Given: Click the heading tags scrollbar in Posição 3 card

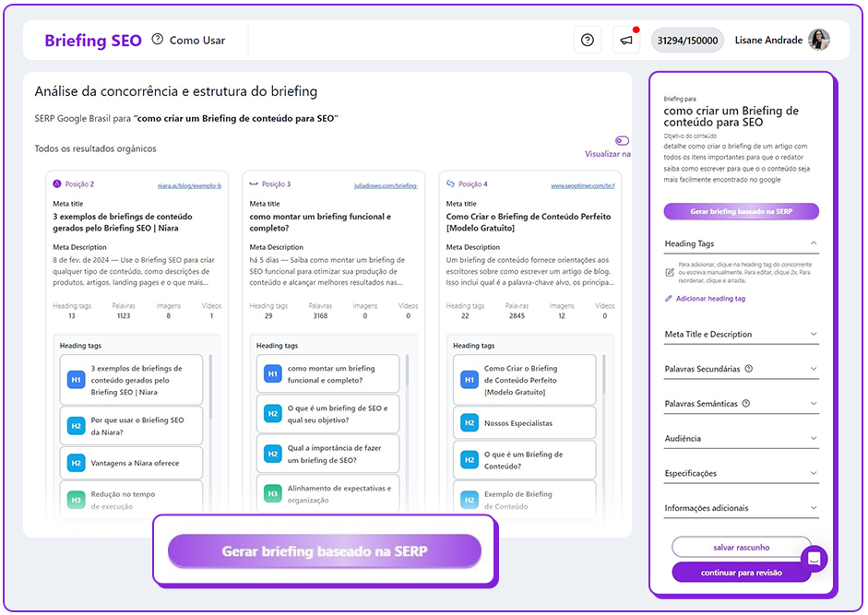Looking at the screenshot, I should click(408, 370).
